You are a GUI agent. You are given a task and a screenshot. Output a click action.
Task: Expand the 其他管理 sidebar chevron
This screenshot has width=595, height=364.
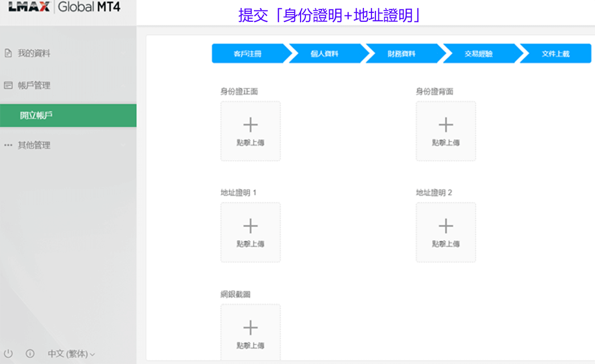[x=123, y=145]
